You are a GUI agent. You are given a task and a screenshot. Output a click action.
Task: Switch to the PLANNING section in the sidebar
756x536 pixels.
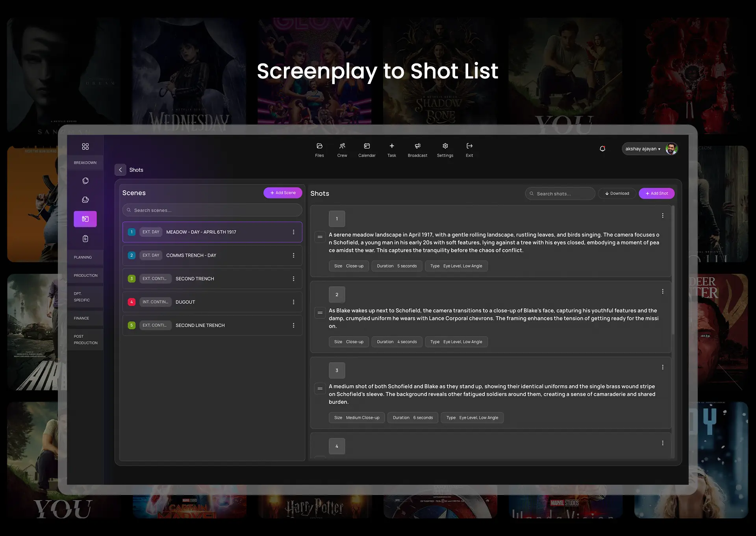coord(83,257)
